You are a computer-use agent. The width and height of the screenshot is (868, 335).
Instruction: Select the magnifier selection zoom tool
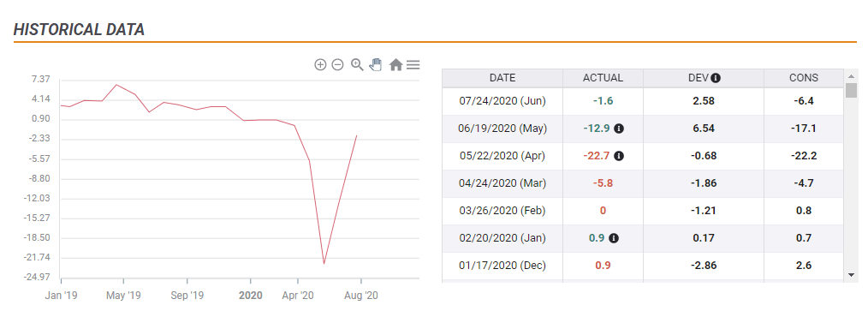point(357,65)
